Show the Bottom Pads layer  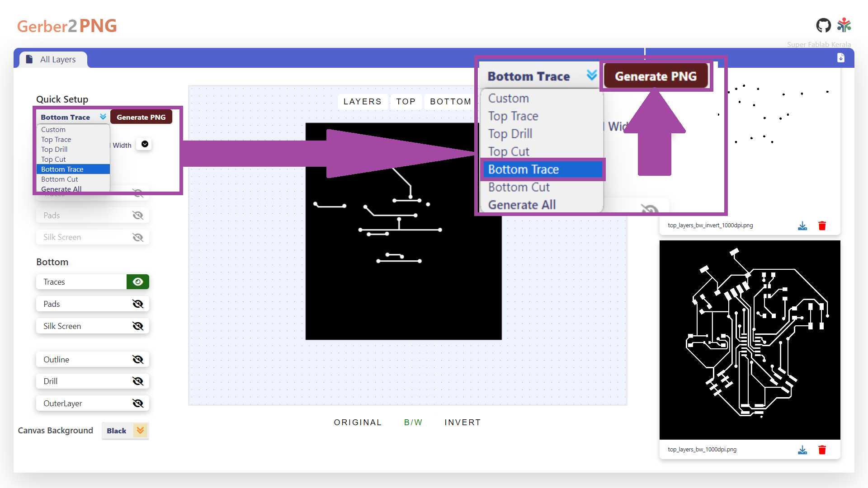[137, 304]
